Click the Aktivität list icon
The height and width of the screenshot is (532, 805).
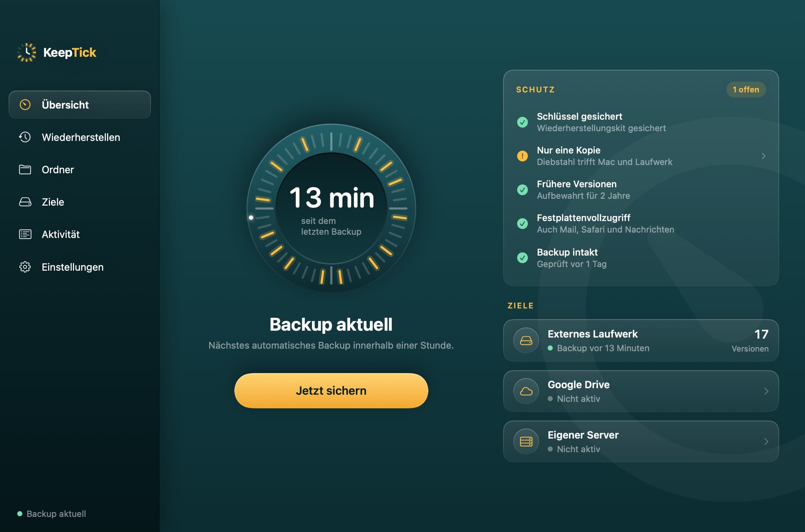pyautogui.click(x=25, y=234)
